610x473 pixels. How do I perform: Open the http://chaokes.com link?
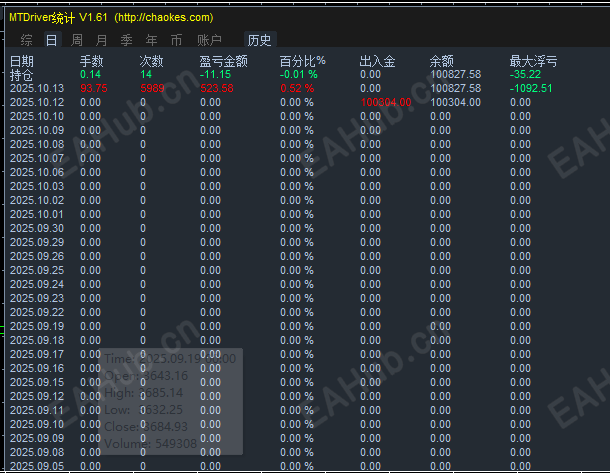(164, 18)
